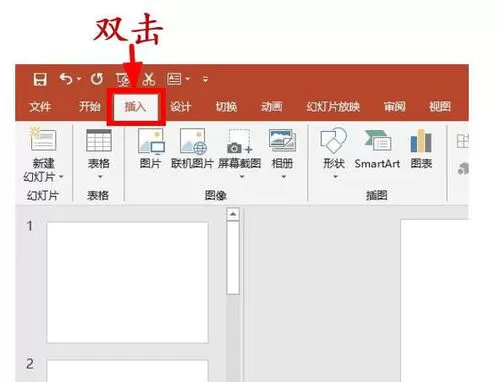
Task: Expand the 屏幕截图 dropdown arrow
Action: [x=242, y=177]
